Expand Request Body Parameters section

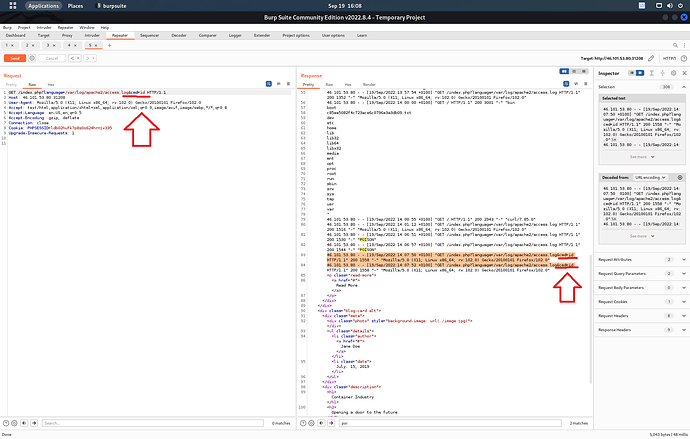click(684, 288)
